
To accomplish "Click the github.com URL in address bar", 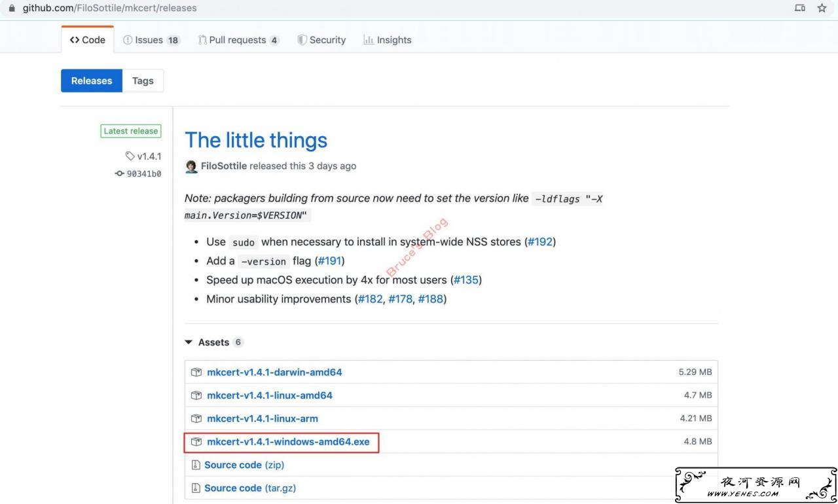I will point(109,8).
